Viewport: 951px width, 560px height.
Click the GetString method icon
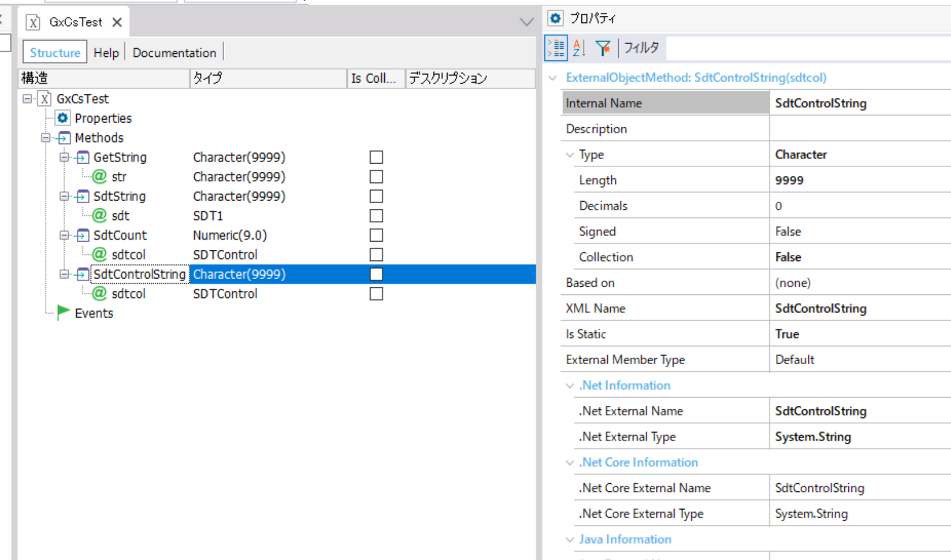pos(83,157)
